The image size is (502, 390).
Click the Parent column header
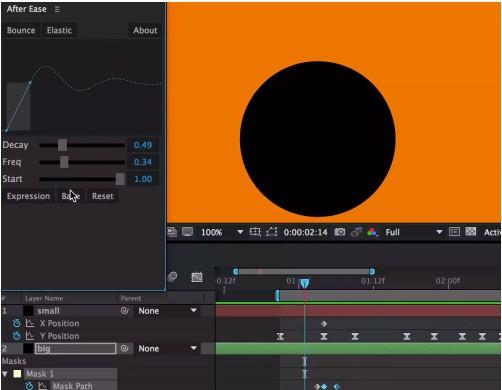pyautogui.click(x=131, y=298)
